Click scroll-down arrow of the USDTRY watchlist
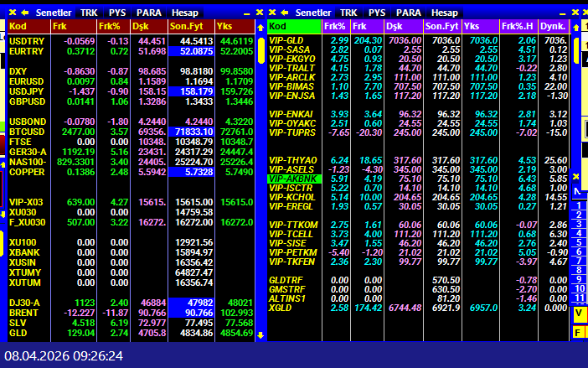 (x=260, y=335)
